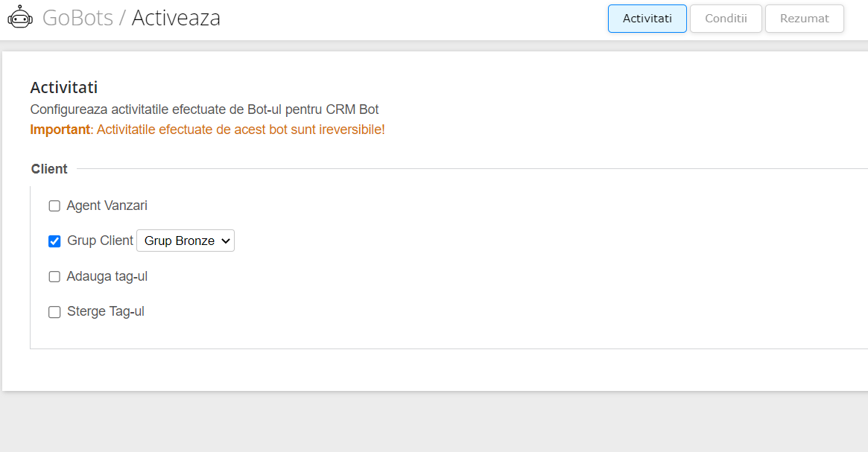
Task: Click the chevron arrow beside Grup Bronze
Action: coord(225,241)
